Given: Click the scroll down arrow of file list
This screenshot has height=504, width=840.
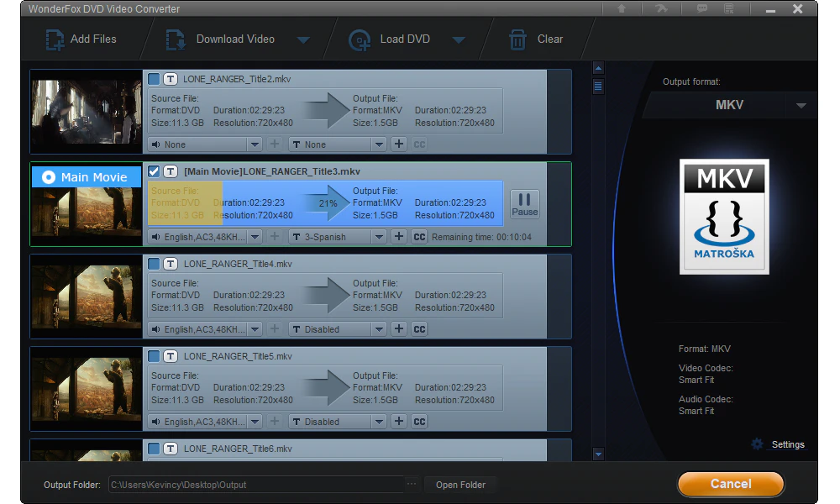Looking at the screenshot, I should click(x=598, y=454).
